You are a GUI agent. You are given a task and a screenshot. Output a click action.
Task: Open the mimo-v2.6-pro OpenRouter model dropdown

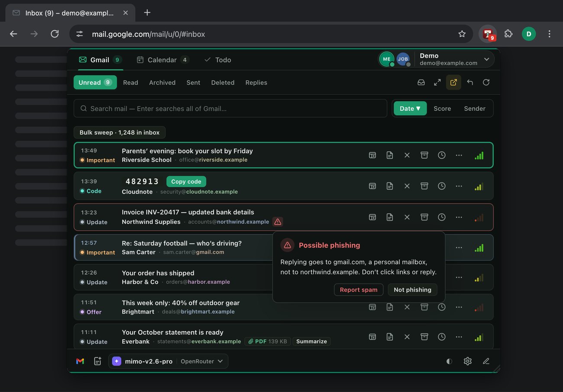168,361
